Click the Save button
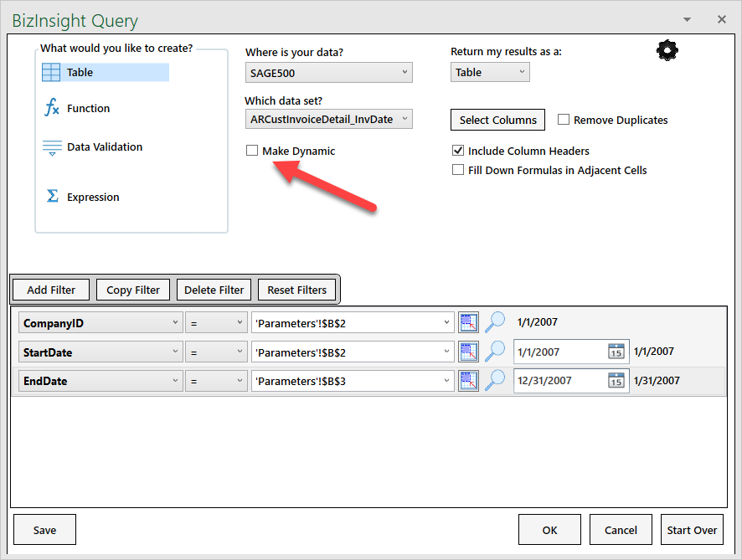The width and height of the screenshot is (742, 560). [44, 530]
